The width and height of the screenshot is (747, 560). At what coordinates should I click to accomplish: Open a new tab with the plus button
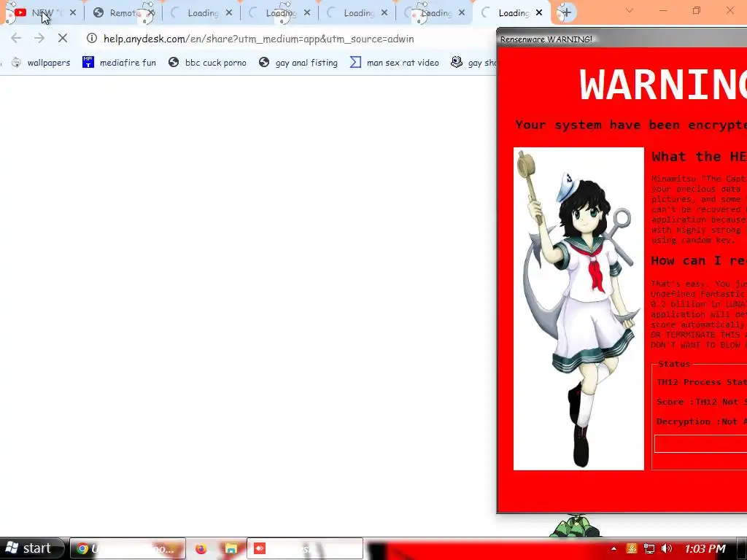tap(566, 13)
